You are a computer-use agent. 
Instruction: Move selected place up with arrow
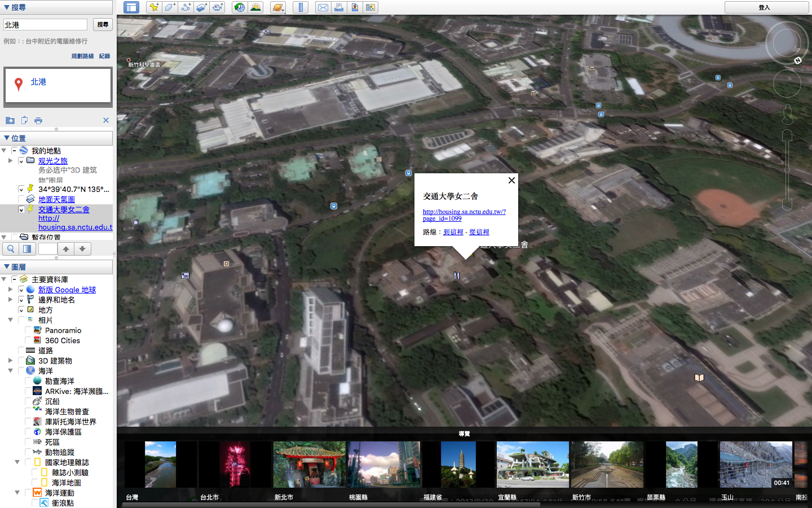[x=66, y=249]
